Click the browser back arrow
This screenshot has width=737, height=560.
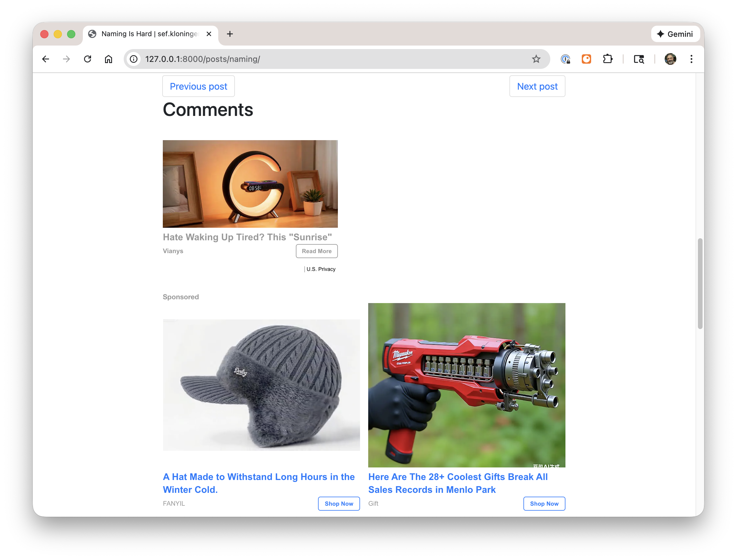coord(46,59)
